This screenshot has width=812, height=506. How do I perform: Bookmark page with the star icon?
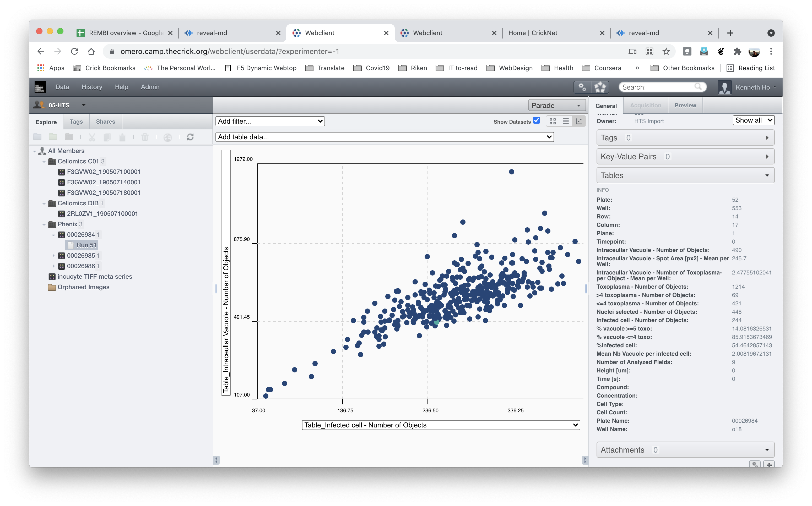[x=666, y=51]
